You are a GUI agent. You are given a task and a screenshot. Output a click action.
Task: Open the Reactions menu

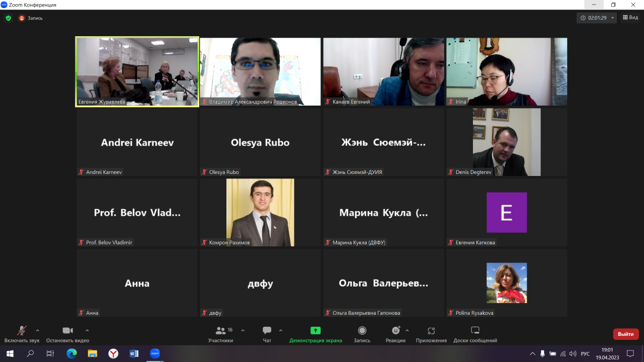pyautogui.click(x=396, y=331)
